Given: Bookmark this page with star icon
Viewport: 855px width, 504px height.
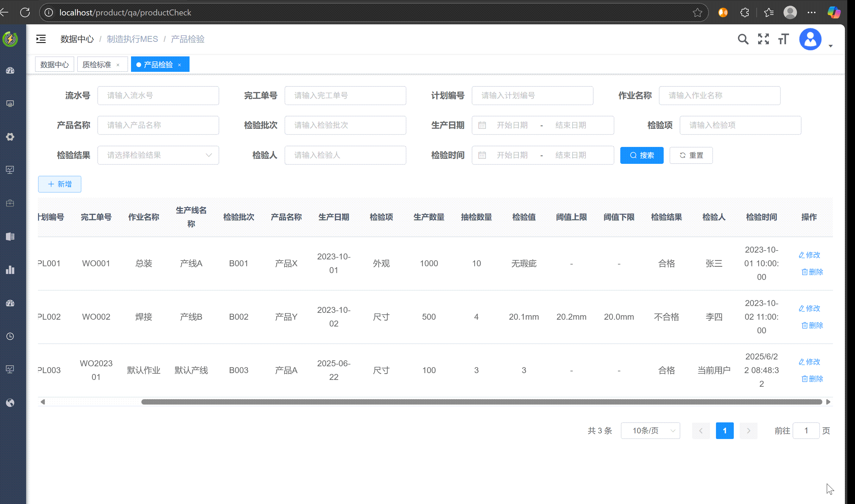Looking at the screenshot, I should pyautogui.click(x=697, y=12).
